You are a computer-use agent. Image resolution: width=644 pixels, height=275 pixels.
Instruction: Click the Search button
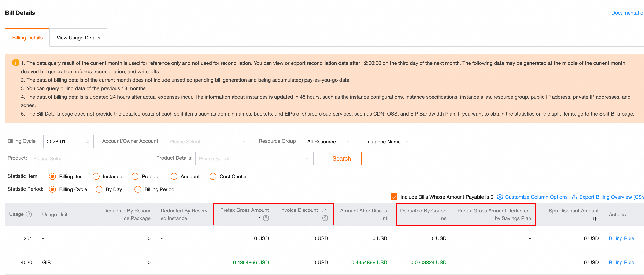(x=341, y=158)
